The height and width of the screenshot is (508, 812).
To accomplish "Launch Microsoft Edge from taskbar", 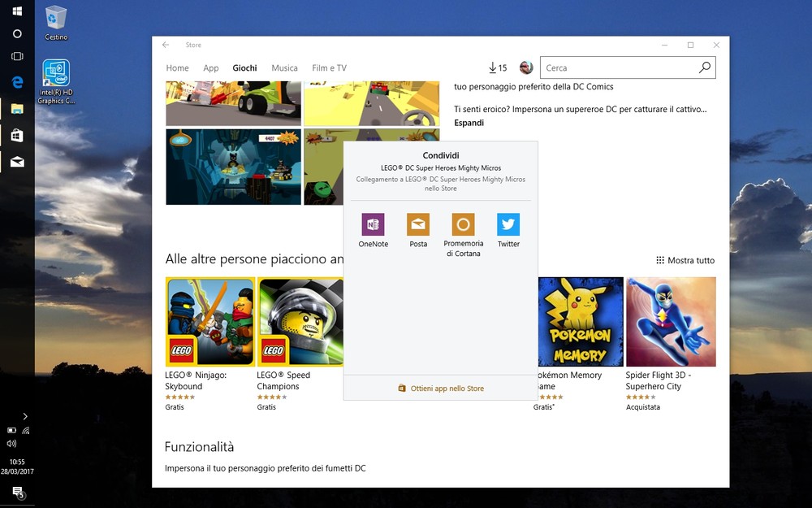I will [x=17, y=82].
